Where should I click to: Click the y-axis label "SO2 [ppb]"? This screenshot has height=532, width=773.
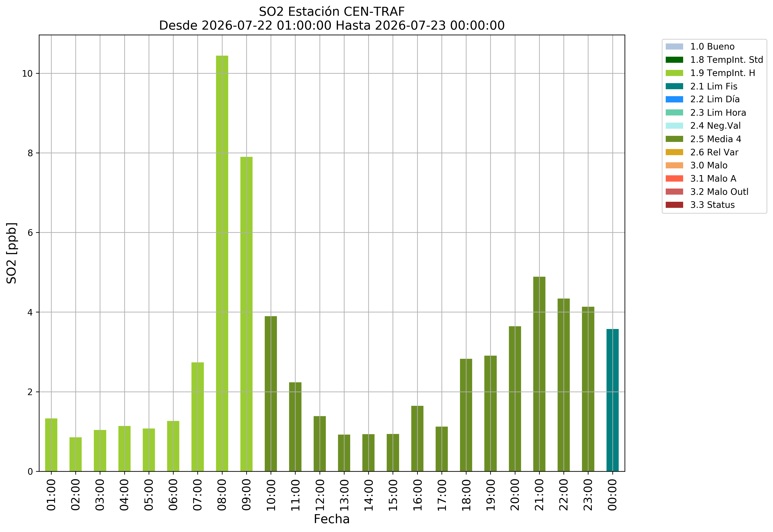pos(11,253)
